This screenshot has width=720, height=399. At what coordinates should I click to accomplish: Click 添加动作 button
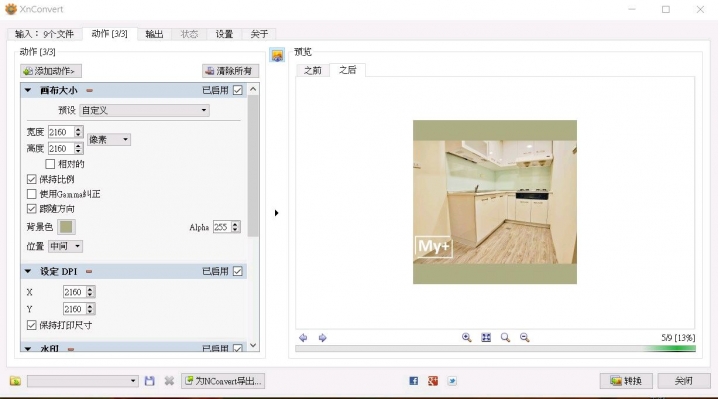click(51, 71)
